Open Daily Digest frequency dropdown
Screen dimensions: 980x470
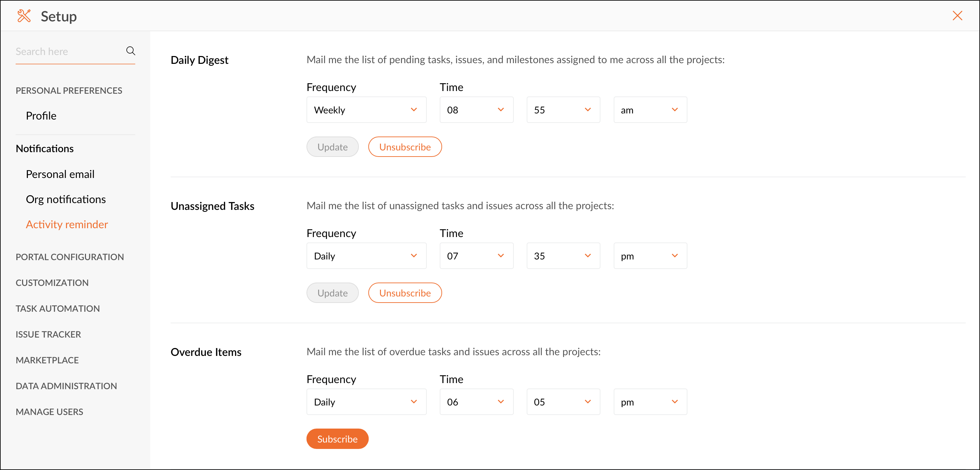(x=366, y=110)
